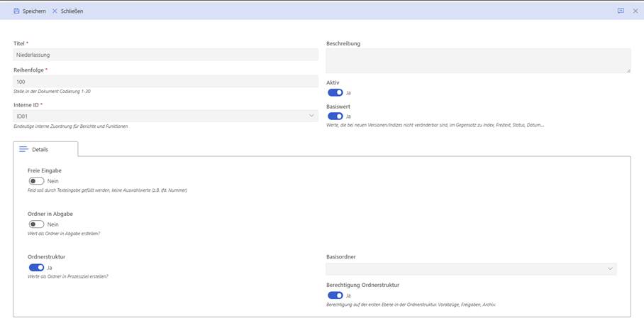Switch on Ordner in Abgabe
This screenshot has height=326, width=644.
coord(36,224)
